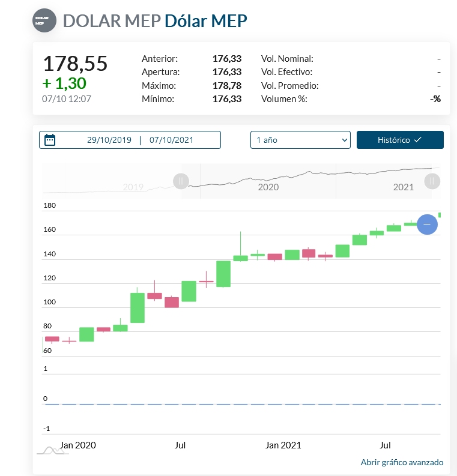
Task: Click the tallest green candle near 100
Action: point(138,307)
